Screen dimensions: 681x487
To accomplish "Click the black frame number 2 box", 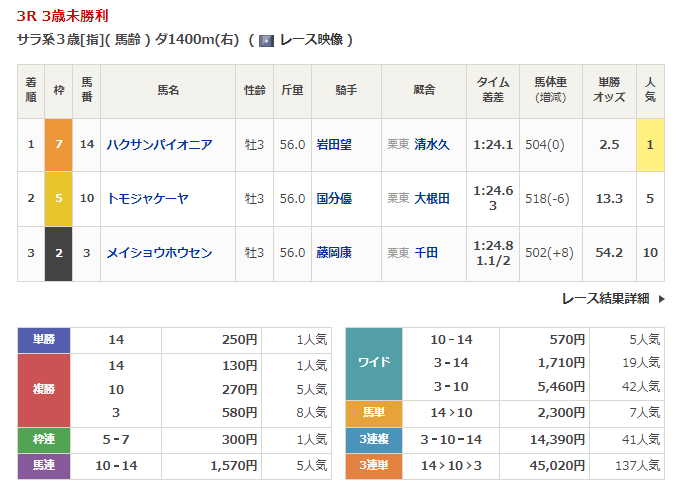I will coord(59,253).
